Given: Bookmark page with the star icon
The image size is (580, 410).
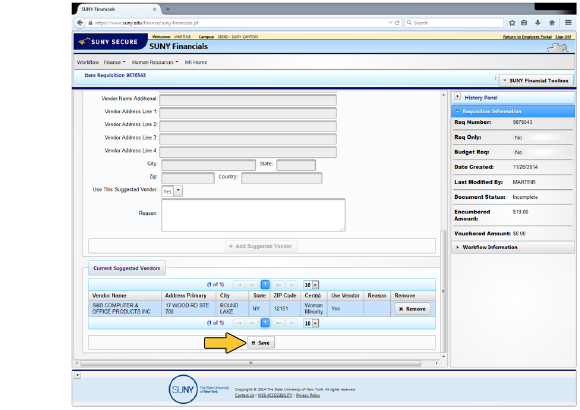Looking at the screenshot, I should [x=512, y=23].
